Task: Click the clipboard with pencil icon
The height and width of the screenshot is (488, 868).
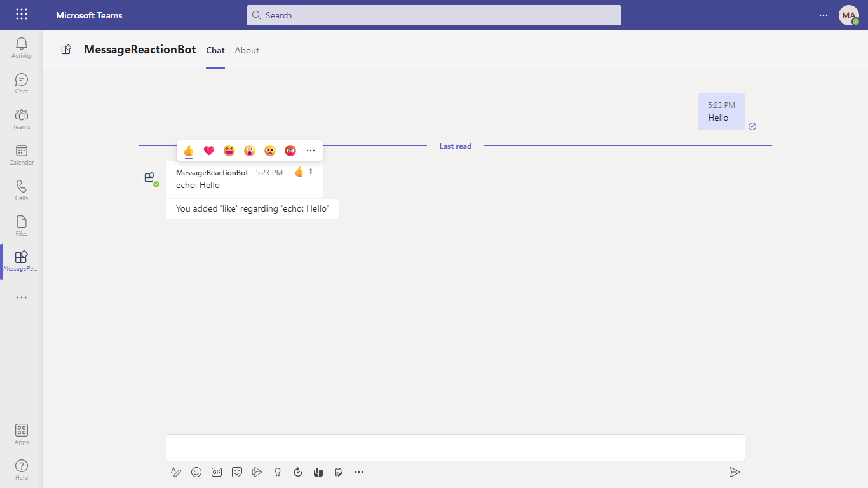Action: tap(339, 472)
